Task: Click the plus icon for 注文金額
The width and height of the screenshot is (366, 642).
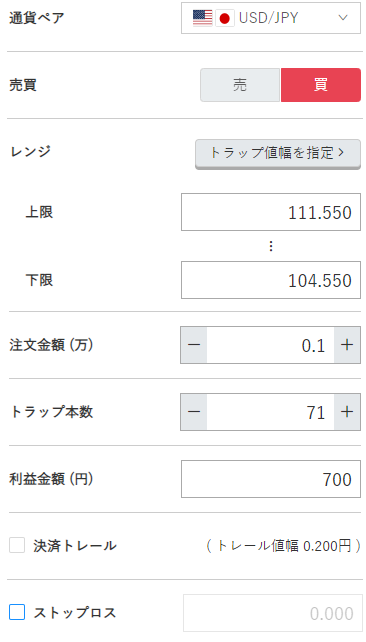Action: [x=347, y=345]
